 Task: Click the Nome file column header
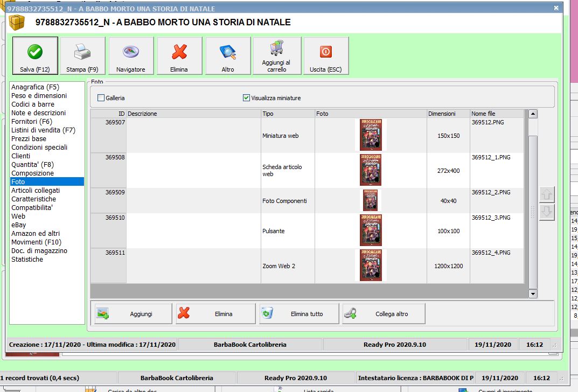point(497,114)
